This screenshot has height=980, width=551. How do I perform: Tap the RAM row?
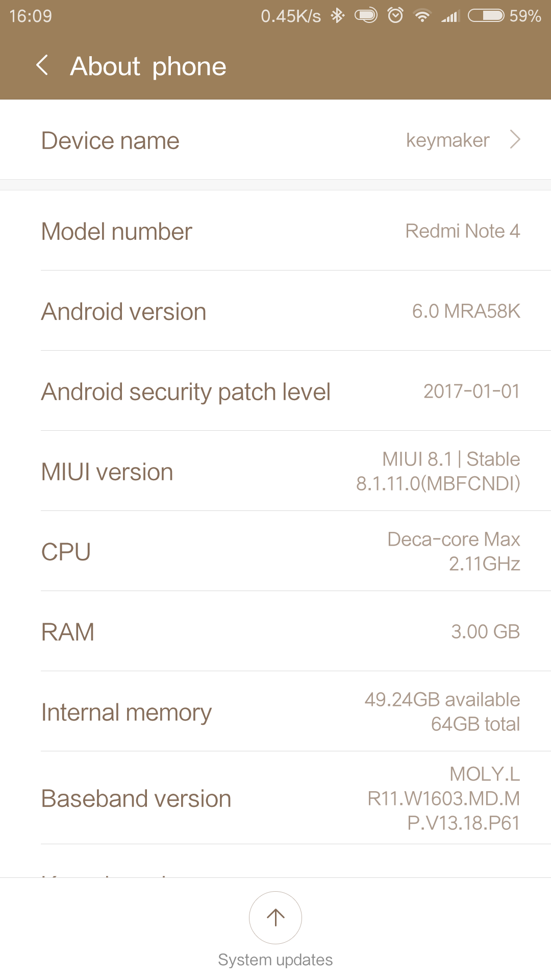pyautogui.click(x=275, y=631)
